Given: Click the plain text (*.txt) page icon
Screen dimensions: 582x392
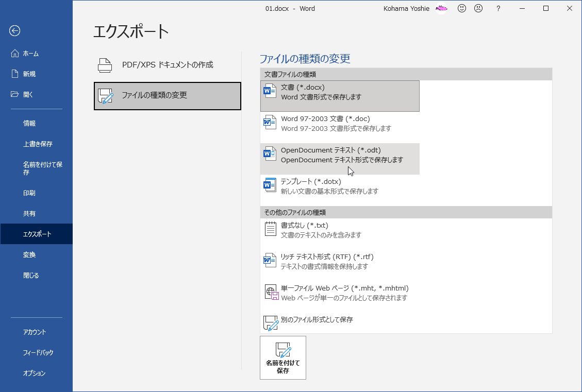Looking at the screenshot, I should (x=271, y=229).
